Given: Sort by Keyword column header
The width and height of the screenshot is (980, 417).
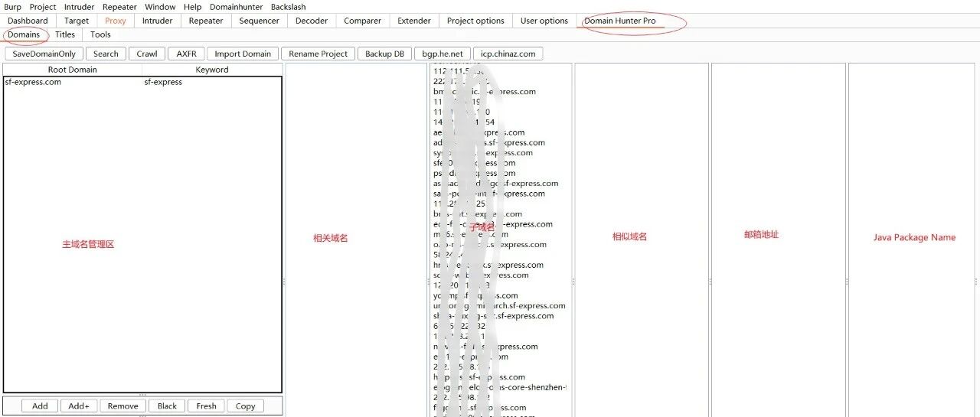Looking at the screenshot, I should click(x=212, y=70).
